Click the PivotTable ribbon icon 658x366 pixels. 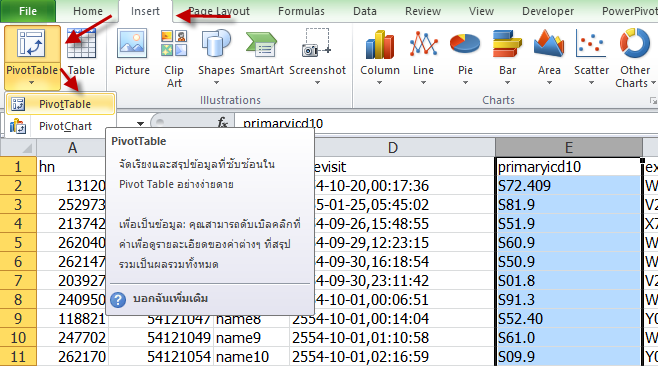[x=31, y=43]
